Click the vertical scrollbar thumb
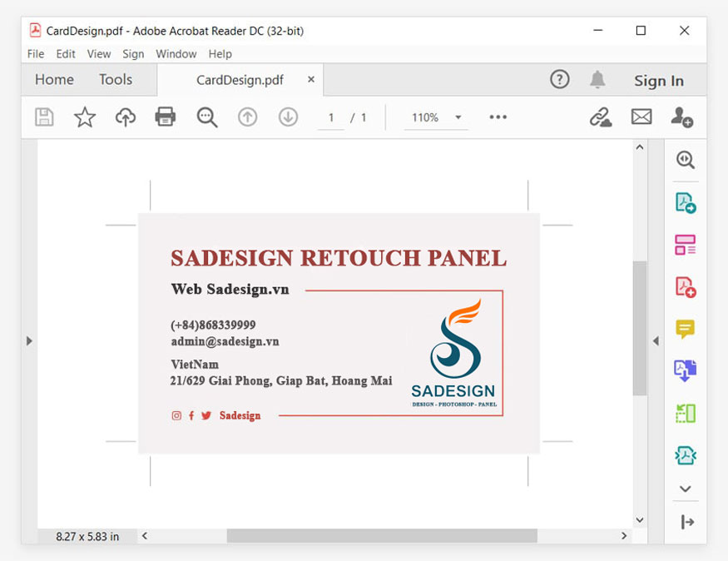Screen dimensions: 728x561 tap(640, 328)
